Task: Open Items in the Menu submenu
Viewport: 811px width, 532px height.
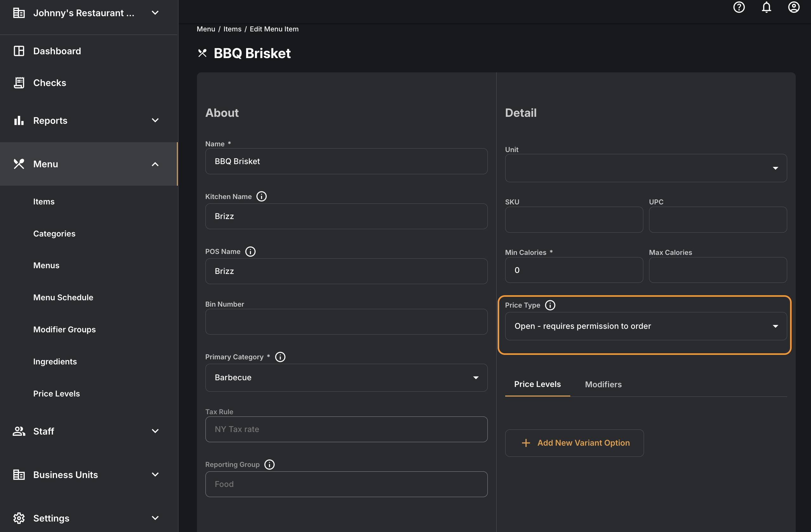Action: 44,202
